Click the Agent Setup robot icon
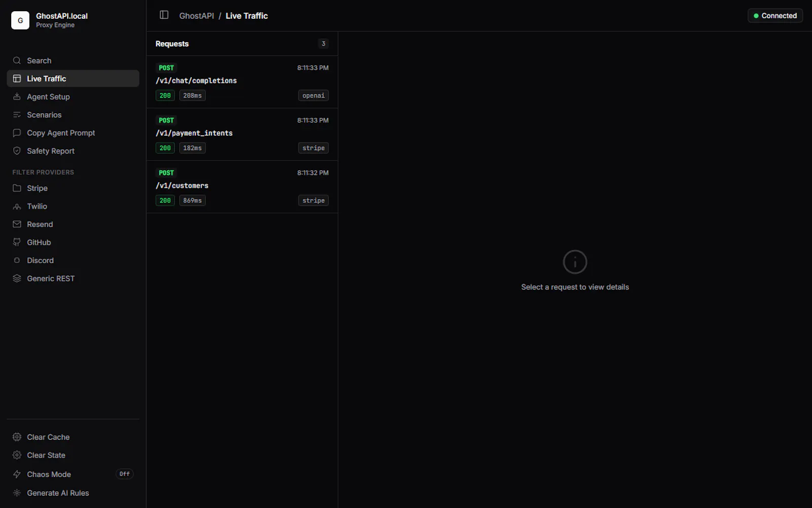The width and height of the screenshot is (812, 508). (x=17, y=97)
